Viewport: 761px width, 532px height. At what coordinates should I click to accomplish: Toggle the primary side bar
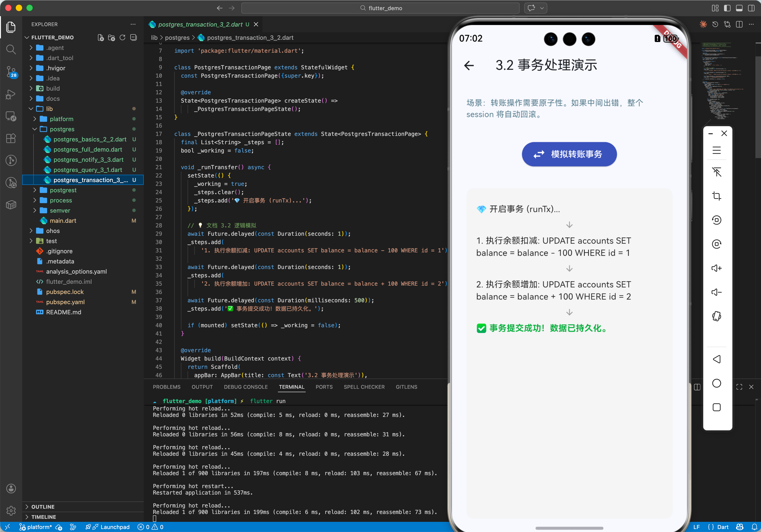pos(727,8)
